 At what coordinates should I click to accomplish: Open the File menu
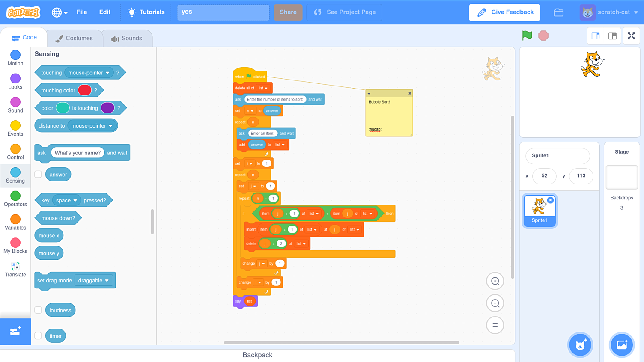[x=82, y=12]
